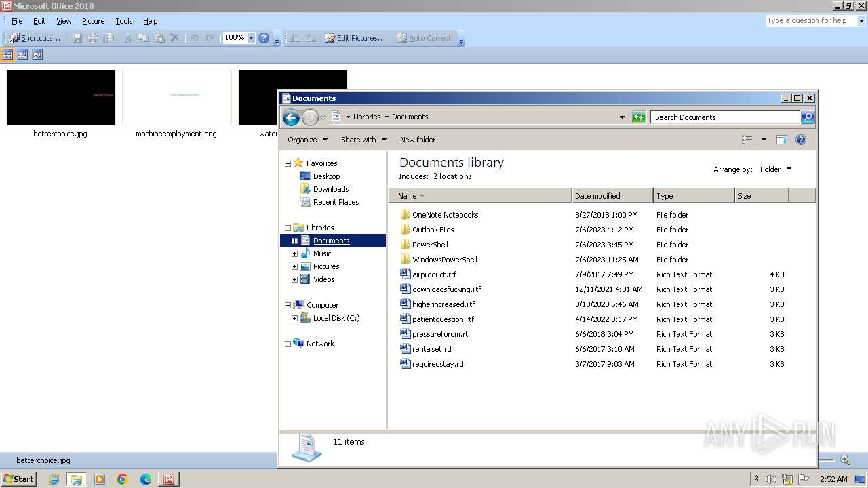Click the Auto Correct toolbar button
This screenshot has height=488, width=868.
click(x=424, y=38)
